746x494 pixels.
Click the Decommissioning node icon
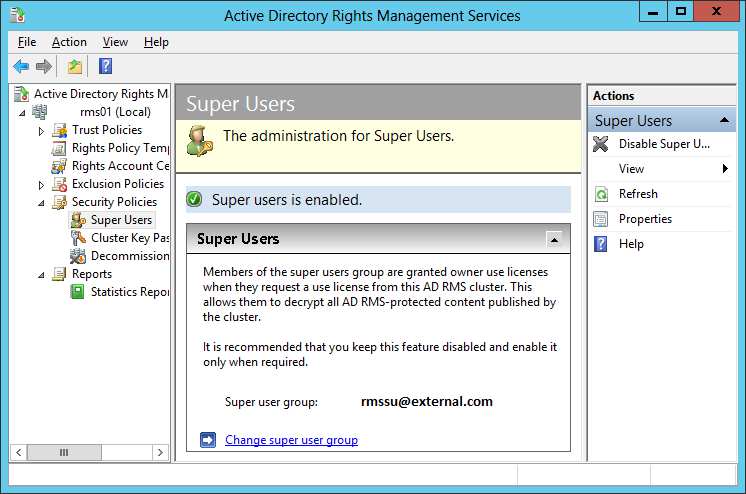(x=78, y=256)
